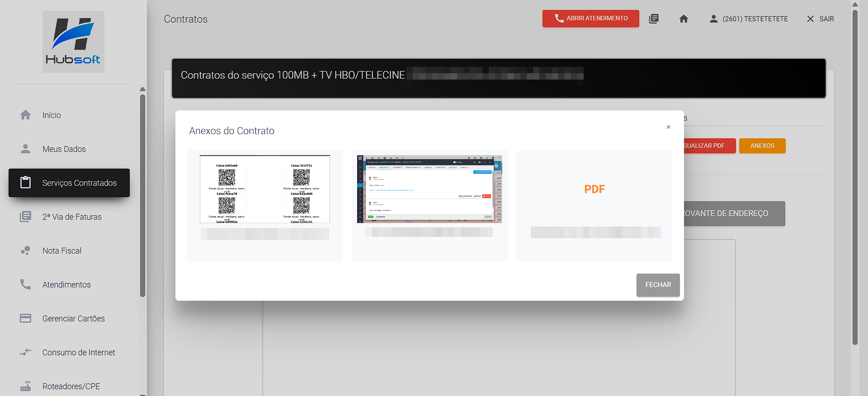Viewport: 868px width, 396px height.
Task: Close the Anexos do Contrato dialog
Action: tap(668, 127)
